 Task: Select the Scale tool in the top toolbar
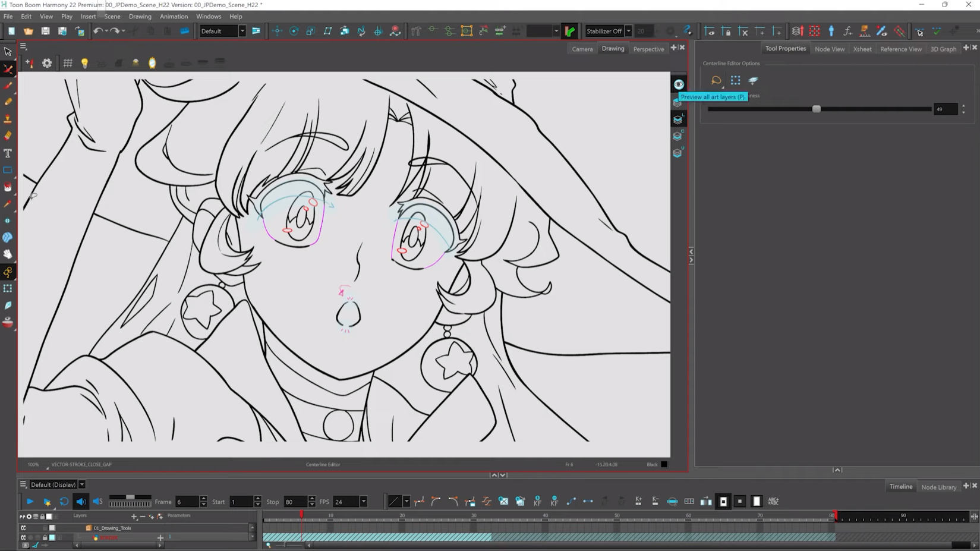[310, 31]
